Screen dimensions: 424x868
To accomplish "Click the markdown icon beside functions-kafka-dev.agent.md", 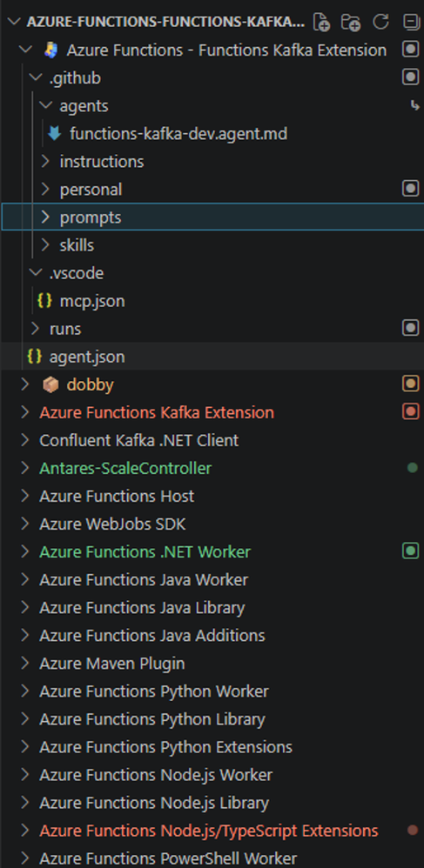I will pos(54,133).
